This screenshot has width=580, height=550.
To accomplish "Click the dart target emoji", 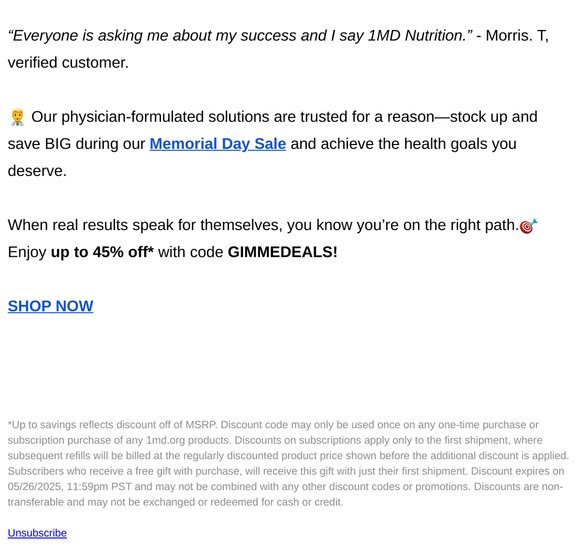I will coord(528,226).
